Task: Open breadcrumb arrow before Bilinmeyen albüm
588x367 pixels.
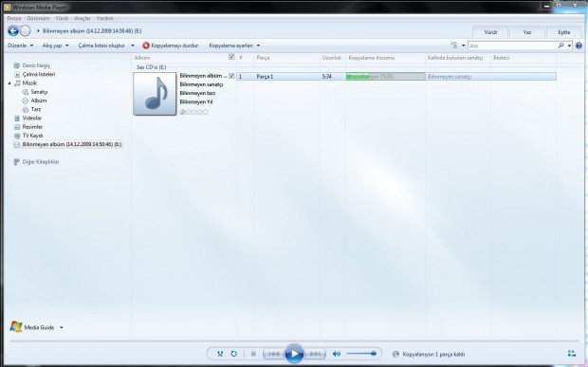Action: click(38, 31)
